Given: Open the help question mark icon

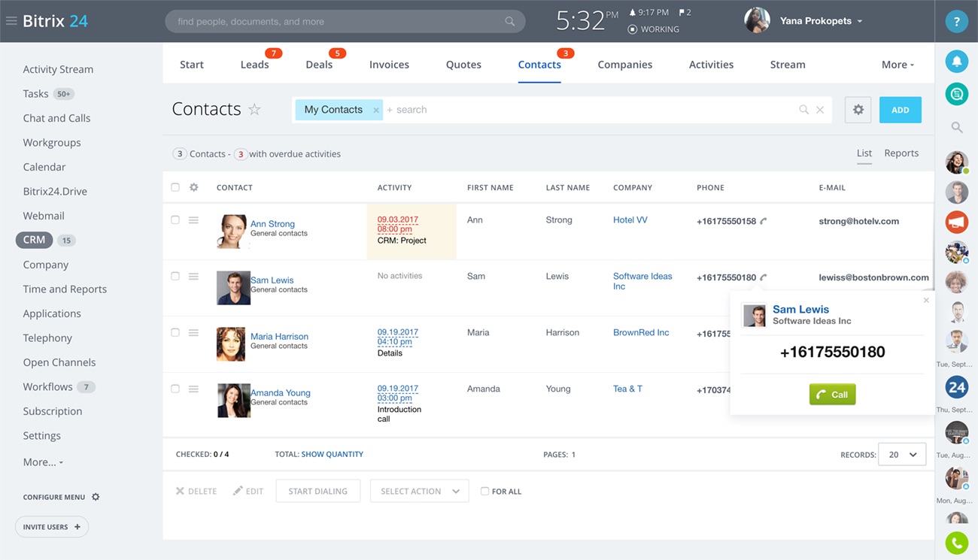Looking at the screenshot, I should [x=956, y=22].
